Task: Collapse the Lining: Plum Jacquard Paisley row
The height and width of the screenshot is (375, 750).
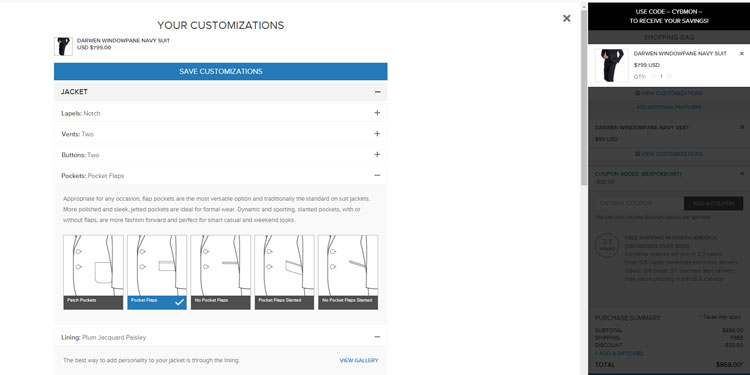Action: (x=221, y=337)
